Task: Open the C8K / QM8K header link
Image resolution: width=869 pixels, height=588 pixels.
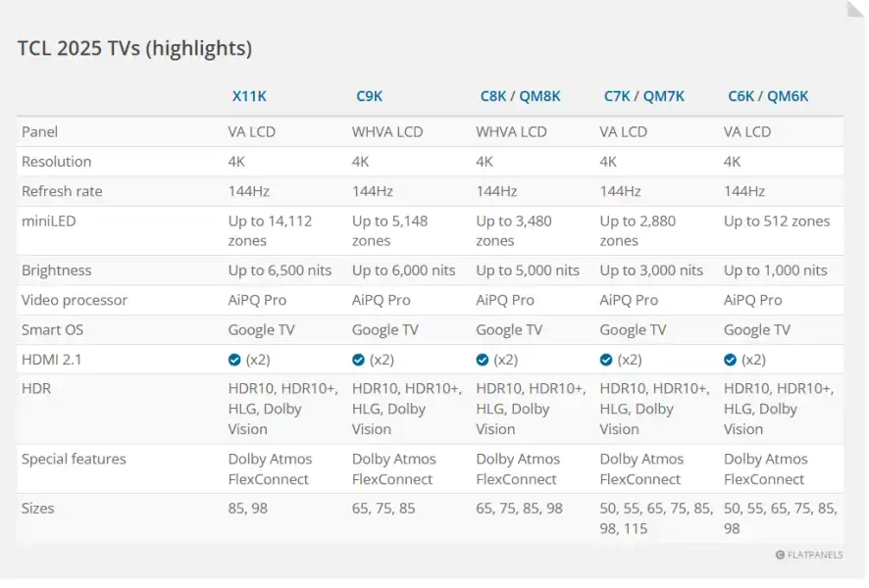Action: pyautogui.click(x=520, y=96)
